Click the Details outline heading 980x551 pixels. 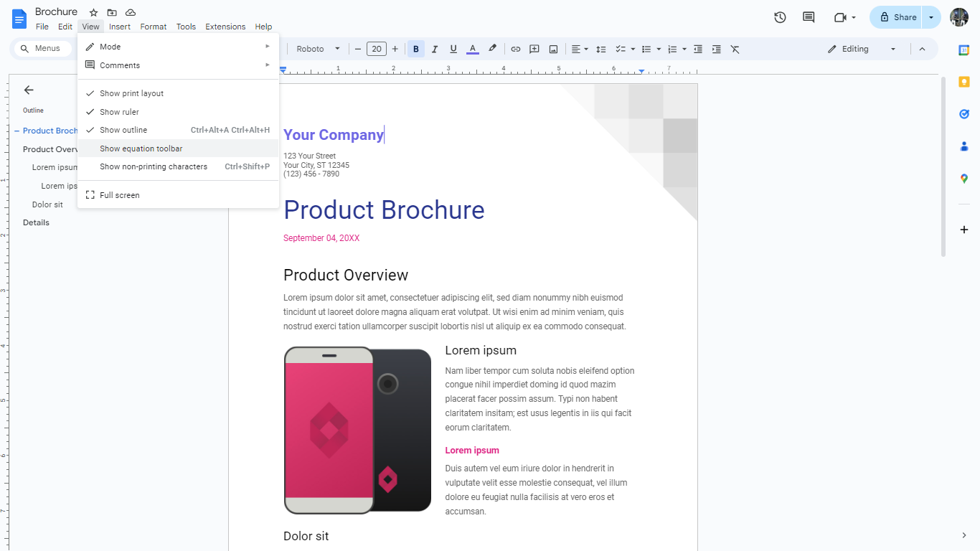tap(36, 222)
